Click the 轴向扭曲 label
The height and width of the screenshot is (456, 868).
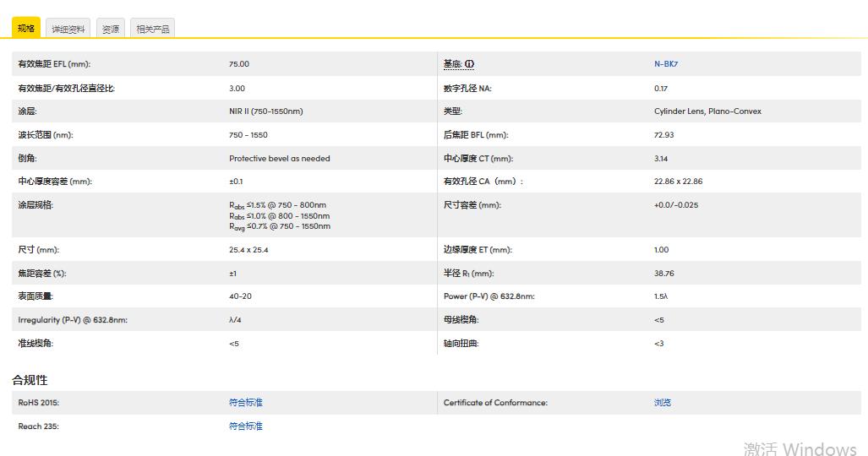tap(461, 344)
